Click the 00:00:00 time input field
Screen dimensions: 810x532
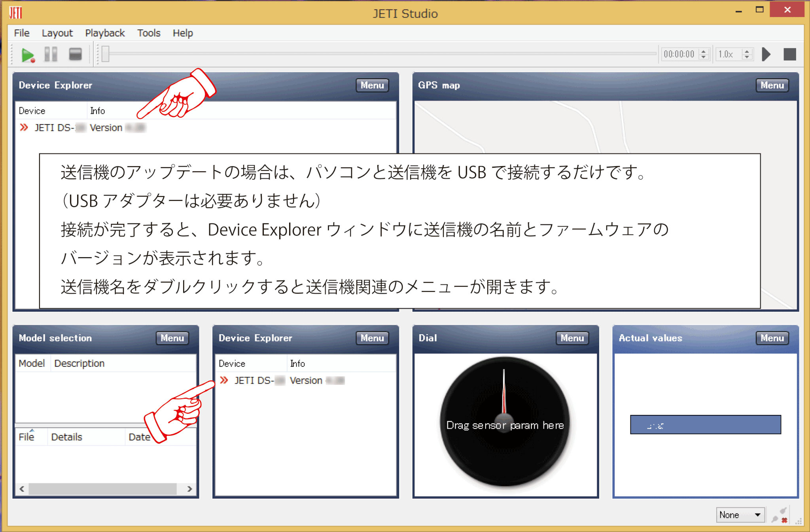[x=680, y=54]
